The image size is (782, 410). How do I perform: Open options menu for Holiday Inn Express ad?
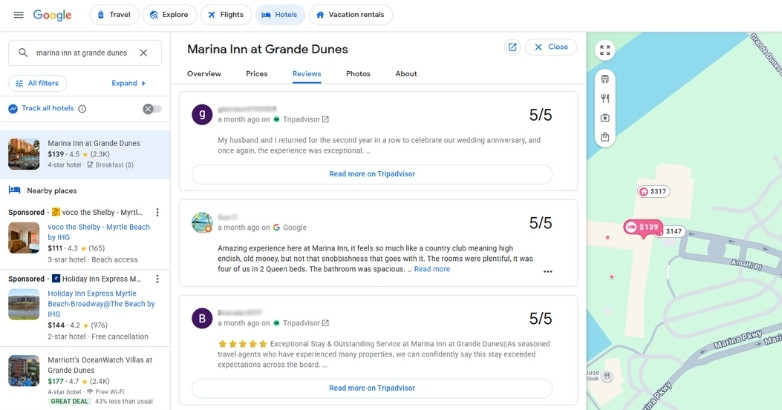tap(158, 279)
